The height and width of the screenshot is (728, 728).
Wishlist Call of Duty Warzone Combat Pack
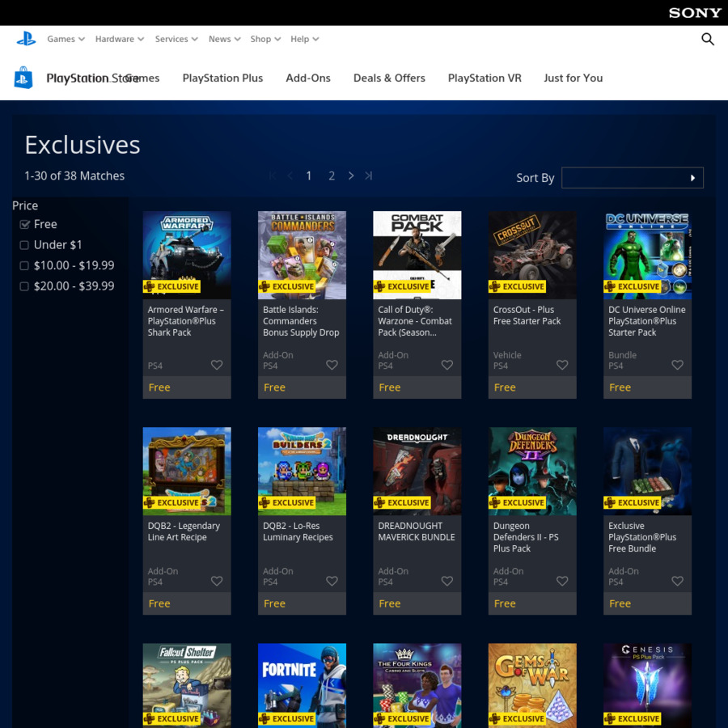point(447,365)
